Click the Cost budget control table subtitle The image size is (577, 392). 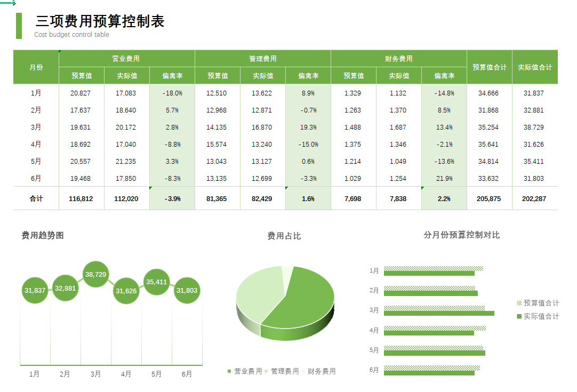pyautogui.click(x=72, y=35)
